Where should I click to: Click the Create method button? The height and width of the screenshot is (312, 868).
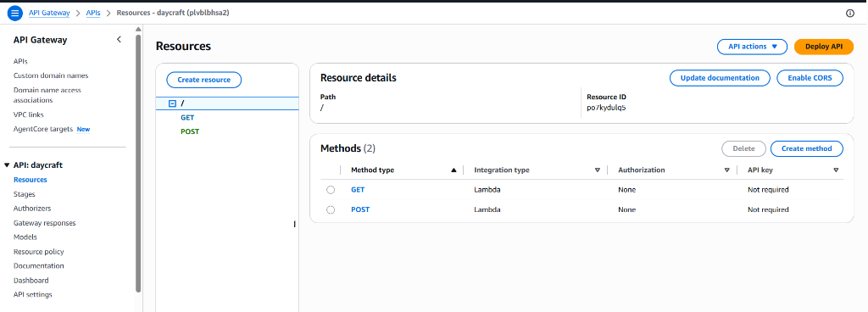[807, 148]
